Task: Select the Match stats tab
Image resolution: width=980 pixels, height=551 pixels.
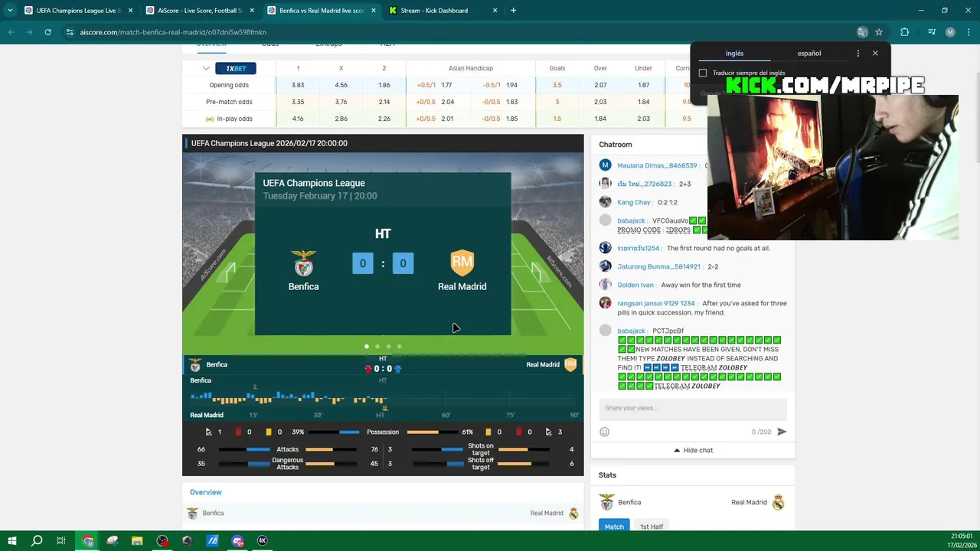Action: coord(614,527)
